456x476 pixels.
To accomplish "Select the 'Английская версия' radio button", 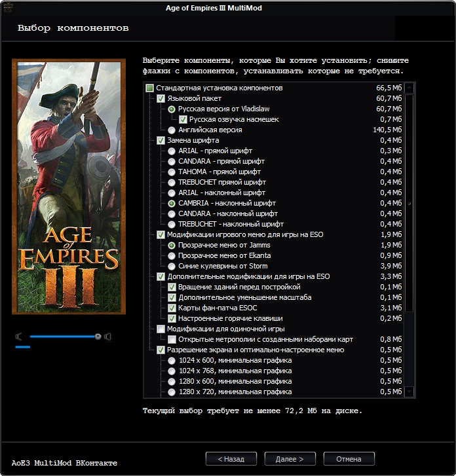I will pyautogui.click(x=172, y=130).
